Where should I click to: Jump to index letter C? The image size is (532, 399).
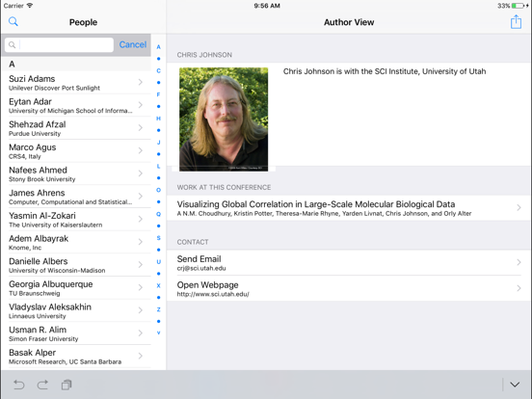click(x=158, y=71)
